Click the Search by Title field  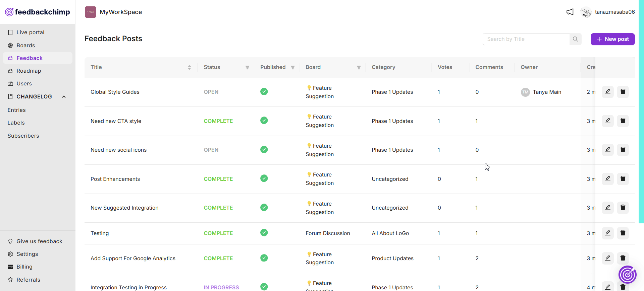coord(526,39)
